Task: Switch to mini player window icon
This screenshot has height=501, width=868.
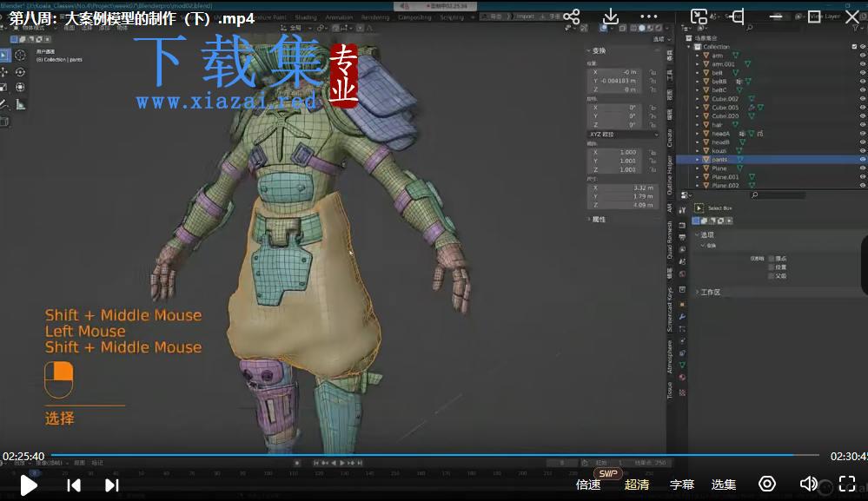Action: click(699, 16)
